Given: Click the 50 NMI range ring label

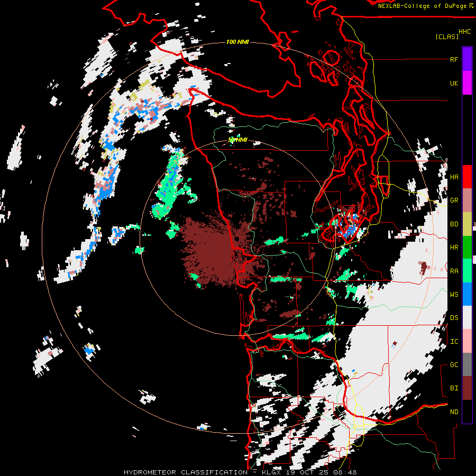Looking at the screenshot, I should click(237, 140).
